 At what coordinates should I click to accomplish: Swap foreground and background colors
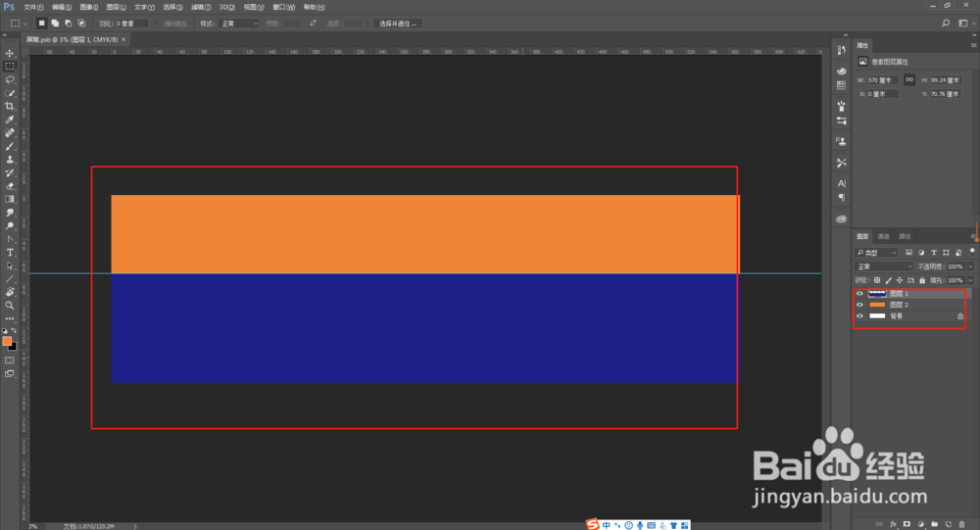(x=14, y=330)
